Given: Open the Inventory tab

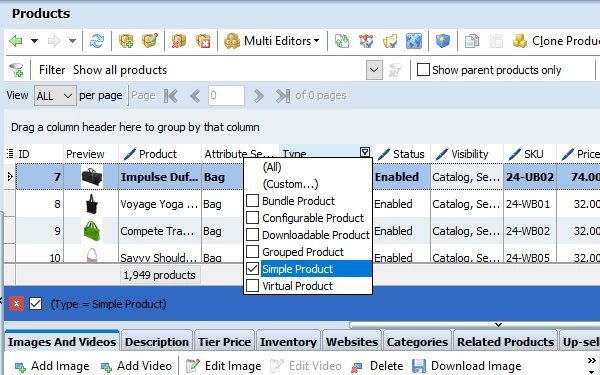Looking at the screenshot, I should [x=288, y=342].
